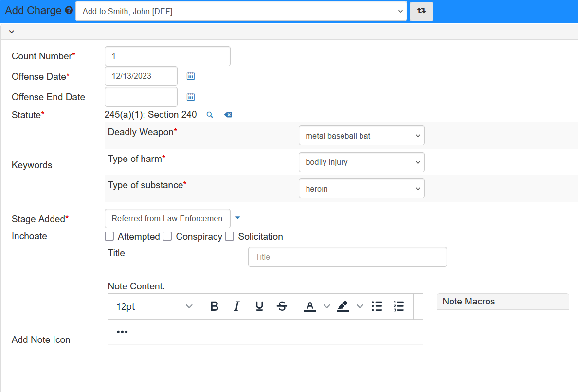Screen dimensions: 578x392
Task: Tick the Solicitation checkbox
Action: point(230,236)
